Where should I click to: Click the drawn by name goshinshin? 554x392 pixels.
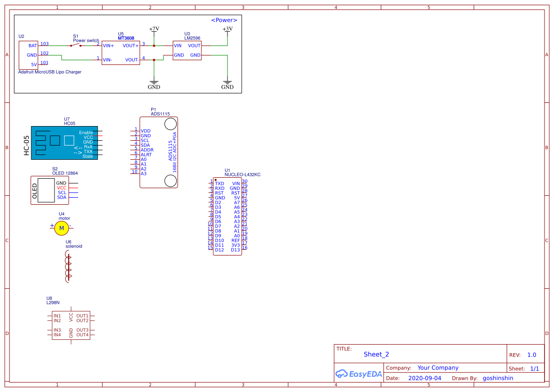tap(498, 378)
